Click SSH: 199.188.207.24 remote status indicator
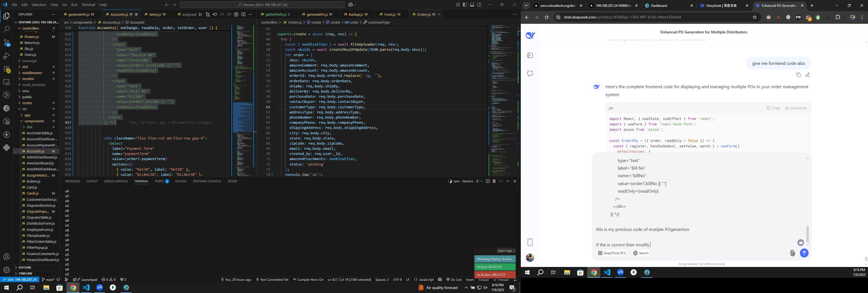This screenshot has width=868, height=293. tap(20, 279)
